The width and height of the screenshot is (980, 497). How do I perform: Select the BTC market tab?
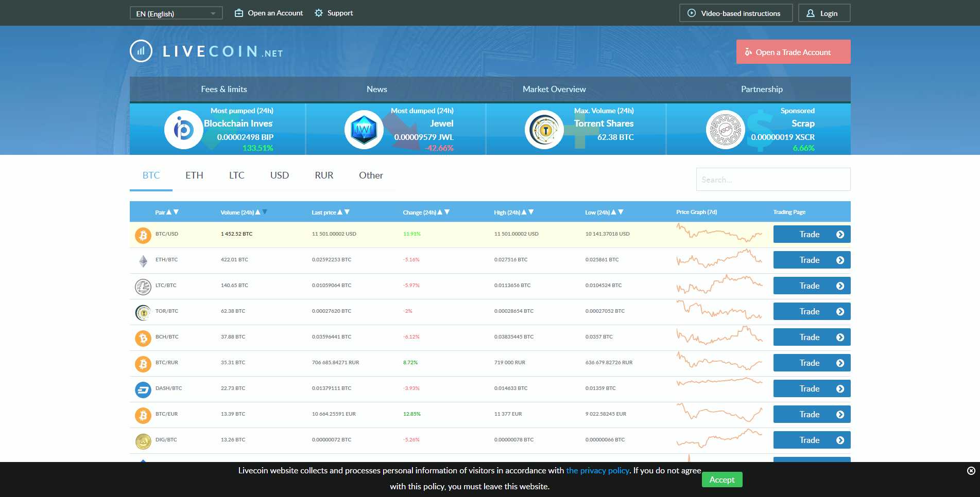click(151, 175)
